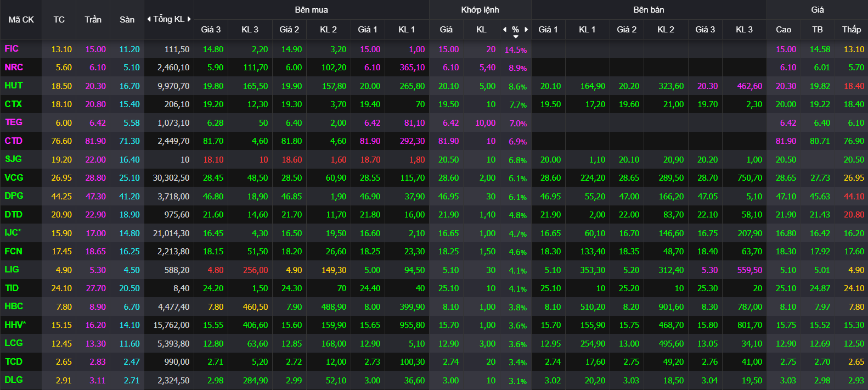Click sell volume 462,60 in HUT row
Viewport: 868px width, 390px height.
coord(749,86)
